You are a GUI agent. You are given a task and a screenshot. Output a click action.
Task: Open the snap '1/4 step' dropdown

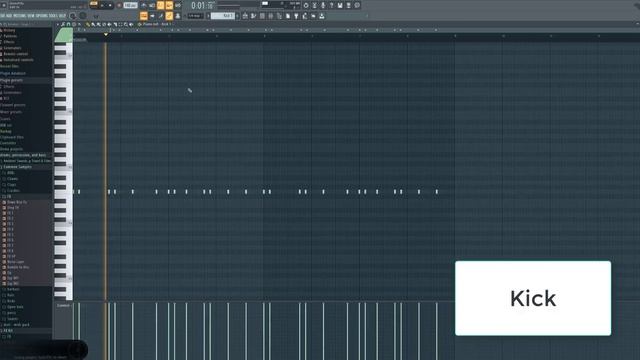pyautogui.click(x=195, y=16)
